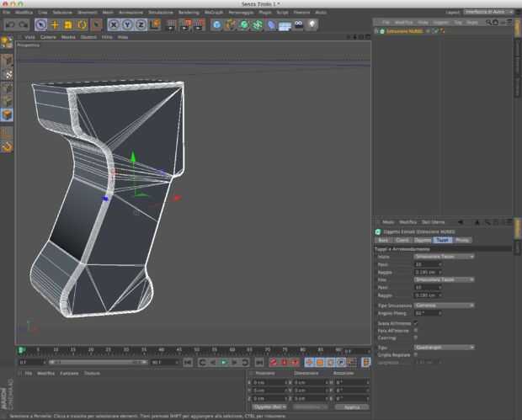Toggle the Z axis lock icon

(141, 25)
